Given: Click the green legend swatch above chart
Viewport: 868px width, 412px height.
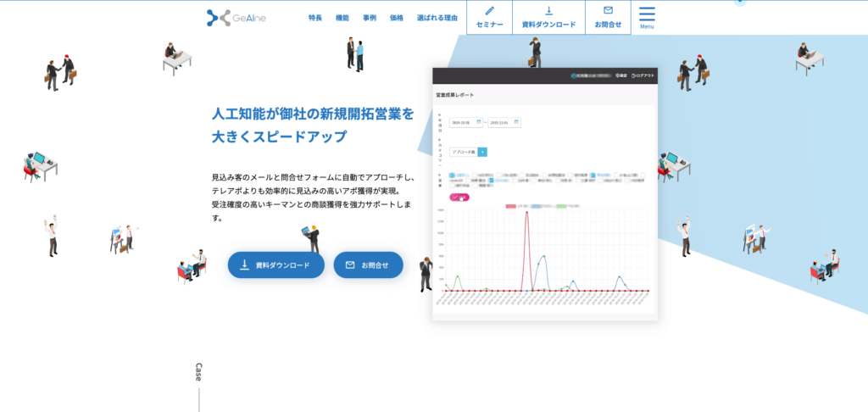Looking at the screenshot, I should point(561,206).
